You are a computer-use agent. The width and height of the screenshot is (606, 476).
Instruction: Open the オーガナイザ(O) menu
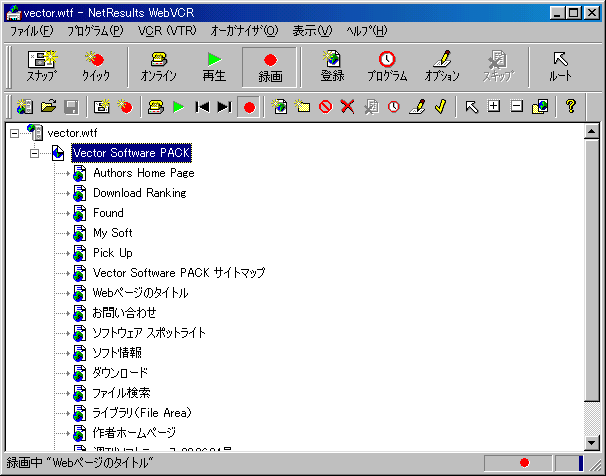[244, 31]
